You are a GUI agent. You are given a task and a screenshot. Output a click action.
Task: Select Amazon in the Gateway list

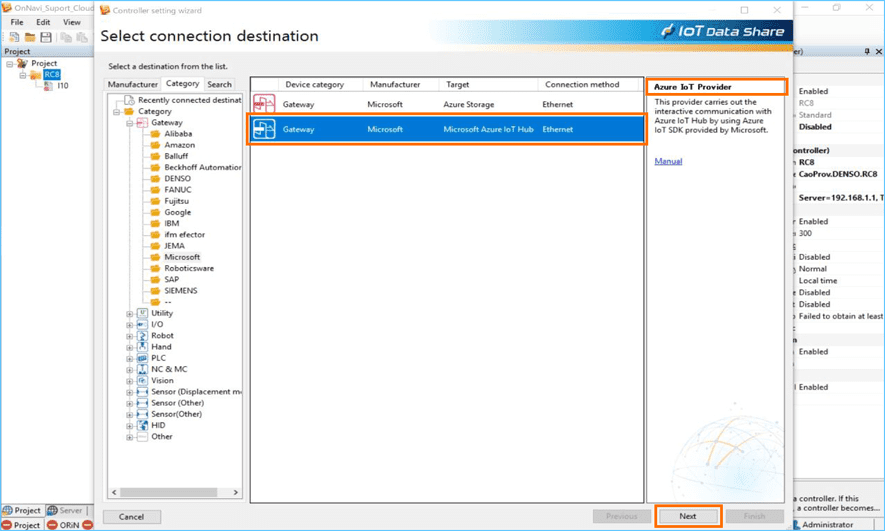click(x=179, y=145)
